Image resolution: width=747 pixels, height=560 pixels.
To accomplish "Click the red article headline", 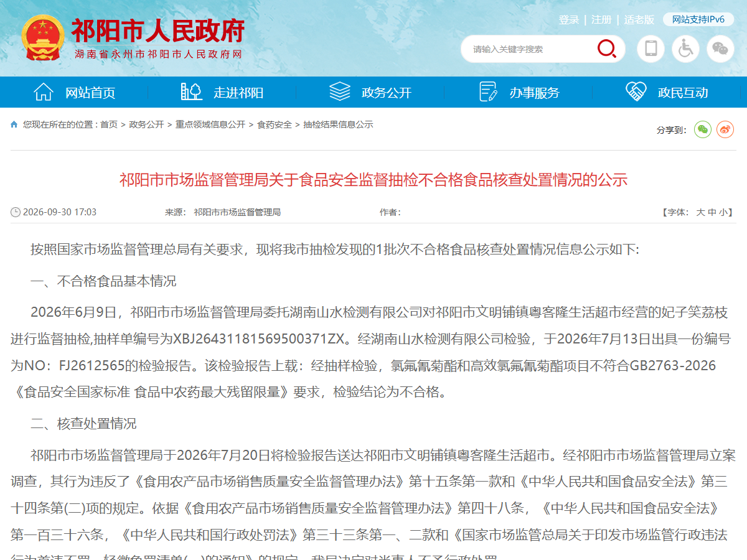I will pyautogui.click(x=374, y=180).
